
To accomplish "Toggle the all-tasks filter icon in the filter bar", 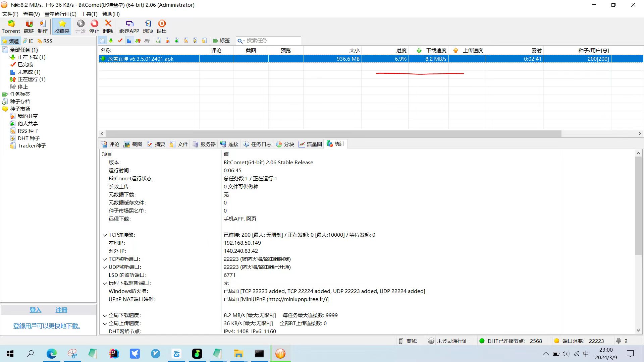I will click(102, 41).
